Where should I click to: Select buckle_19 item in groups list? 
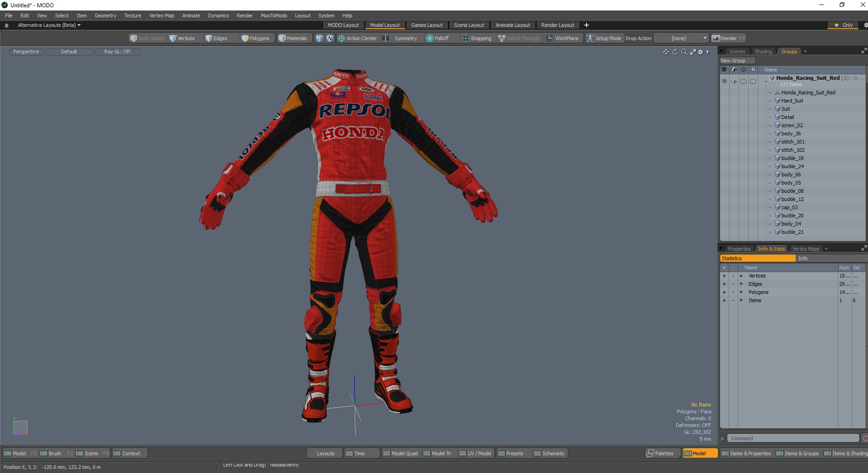pos(792,158)
